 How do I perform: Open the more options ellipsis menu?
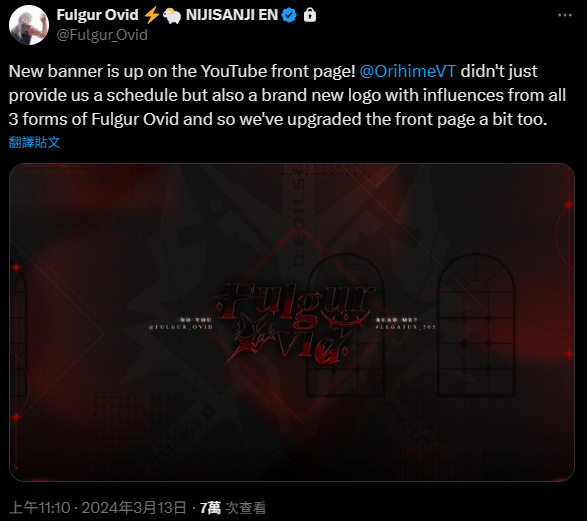[565, 15]
